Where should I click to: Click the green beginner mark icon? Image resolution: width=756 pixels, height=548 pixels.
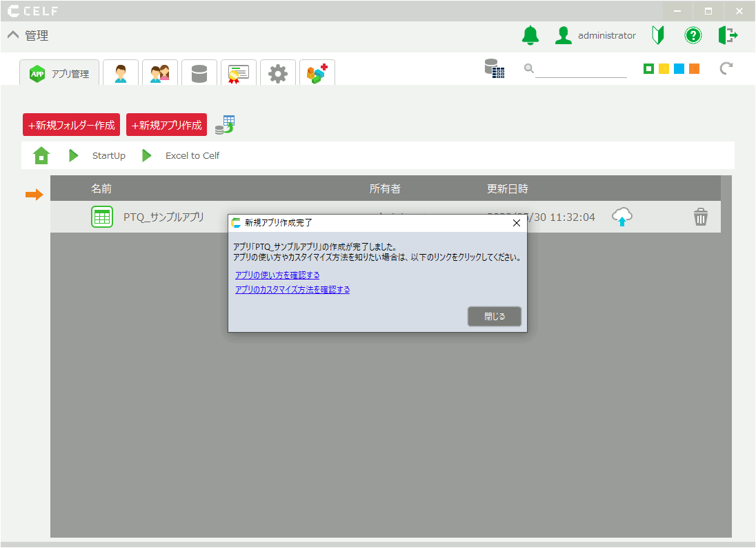(658, 36)
